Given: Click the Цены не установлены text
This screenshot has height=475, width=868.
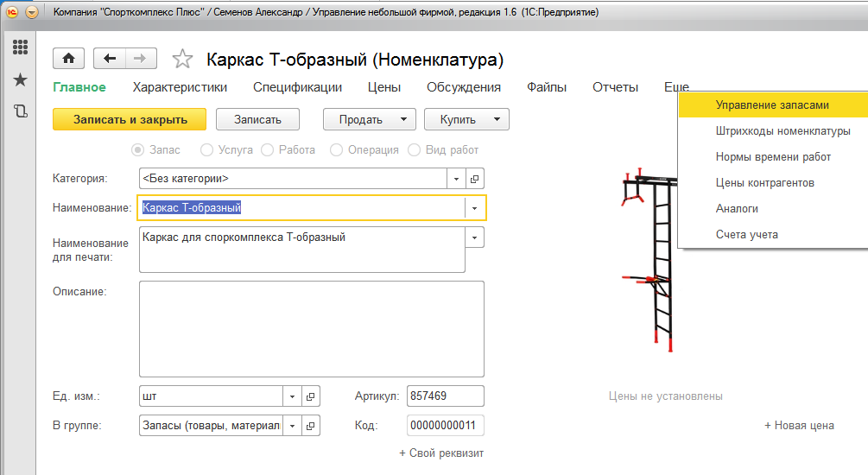Looking at the screenshot, I should [665, 396].
